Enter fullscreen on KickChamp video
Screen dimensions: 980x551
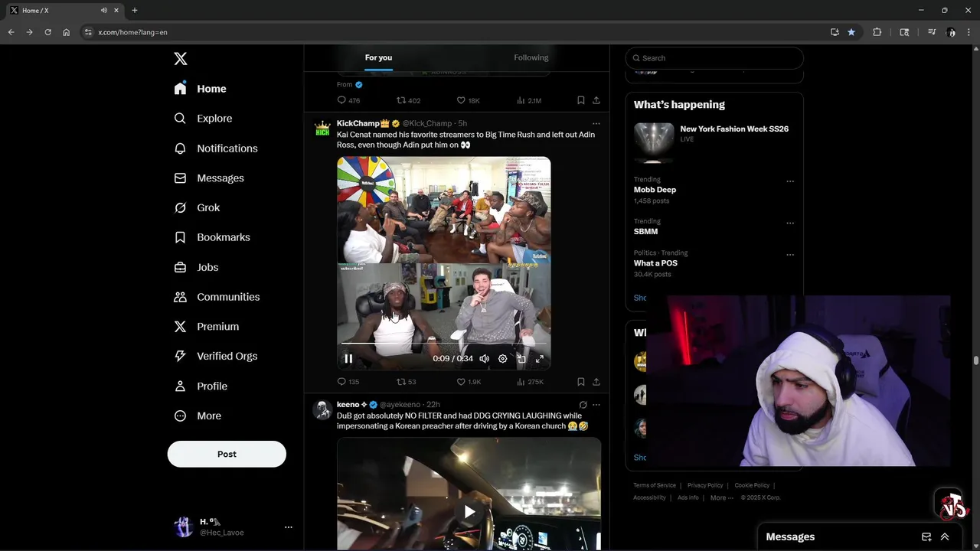click(x=540, y=359)
